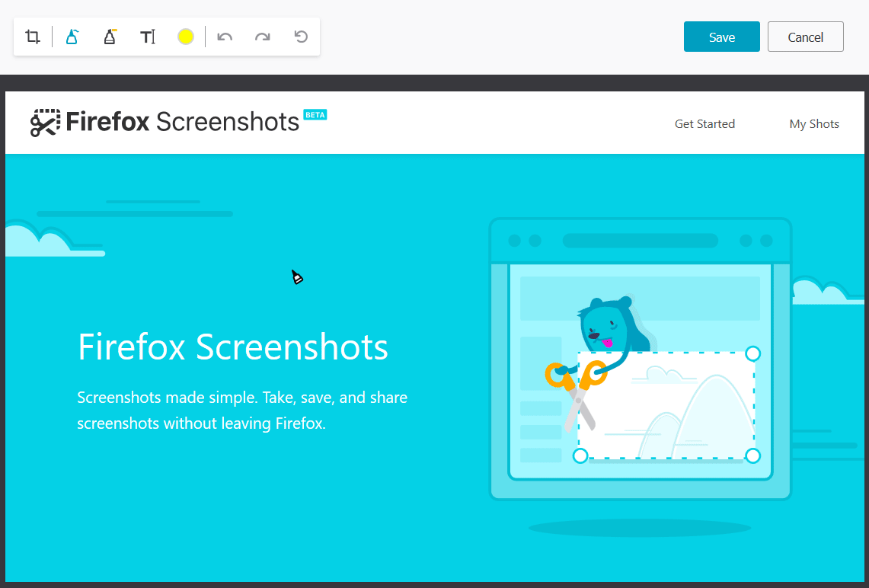Undo the last edit

pos(225,37)
